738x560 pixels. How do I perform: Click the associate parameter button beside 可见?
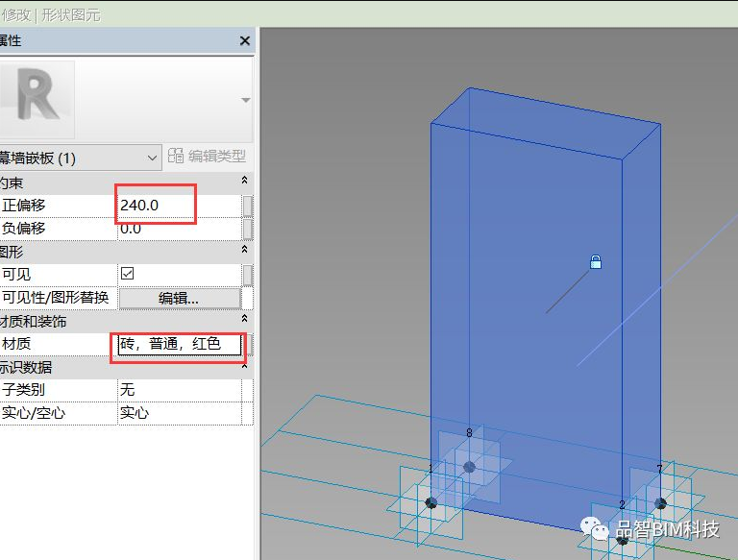coord(247,275)
